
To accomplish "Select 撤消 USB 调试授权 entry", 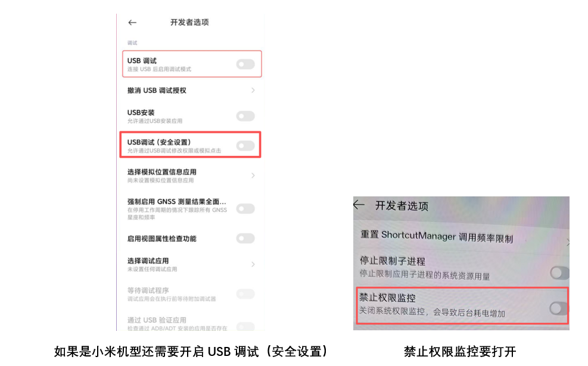I will point(191,90).
